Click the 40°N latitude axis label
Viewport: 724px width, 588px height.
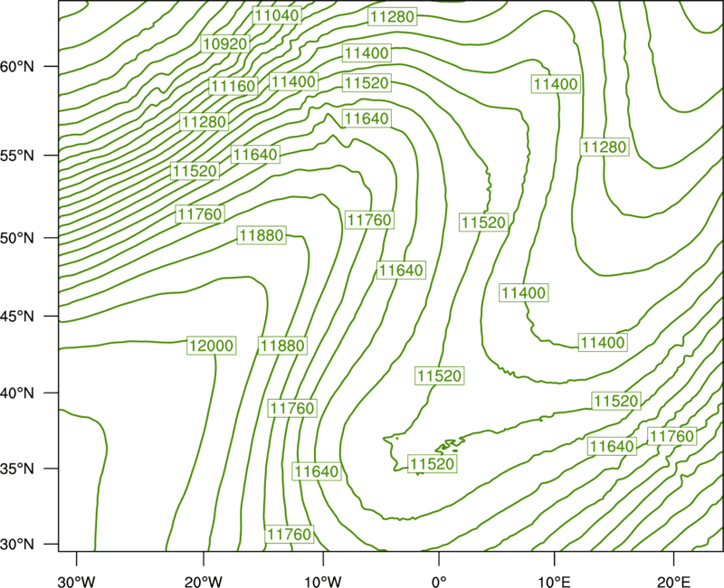17,394
